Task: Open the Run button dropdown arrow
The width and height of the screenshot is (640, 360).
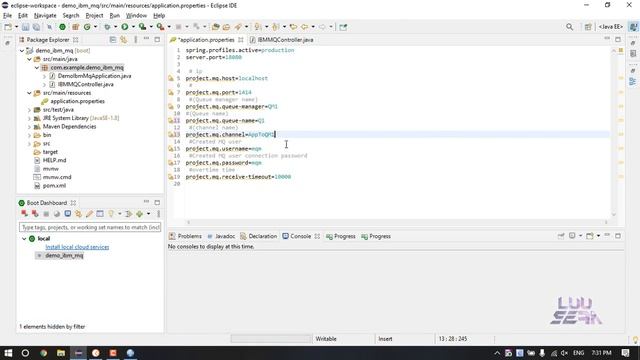Action: point(133,27)
